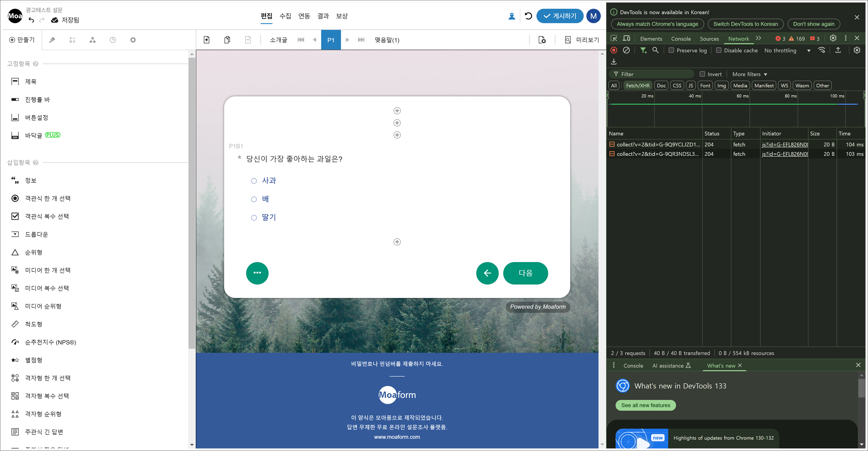The height and width of the screenshot is (451, 868).
Task: Open page settings icon next to preview
Action: (x=542, y=40)
